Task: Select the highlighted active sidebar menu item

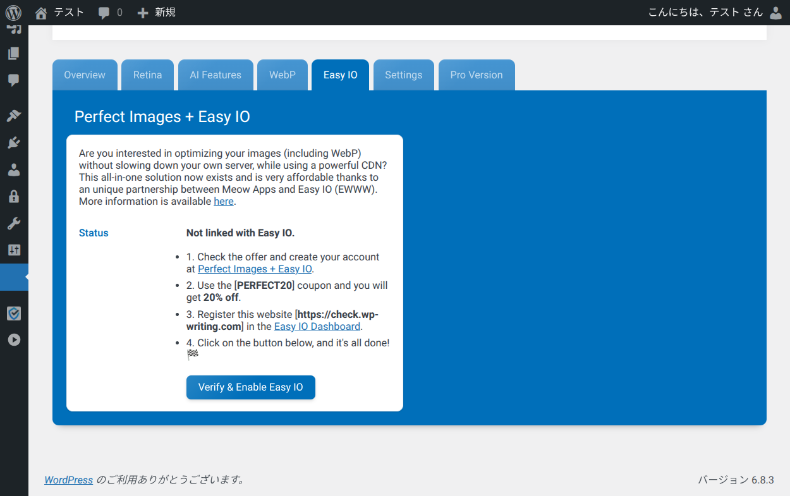Action: coord(14,277)
